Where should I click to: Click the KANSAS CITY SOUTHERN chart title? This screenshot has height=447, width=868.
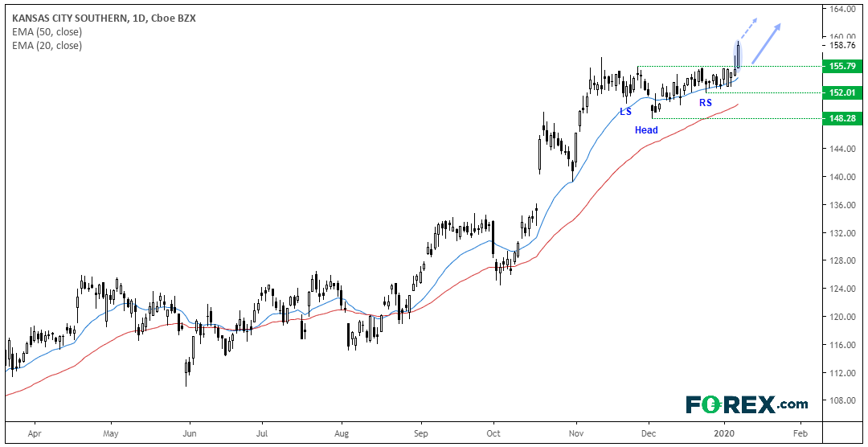click(103, 18)
